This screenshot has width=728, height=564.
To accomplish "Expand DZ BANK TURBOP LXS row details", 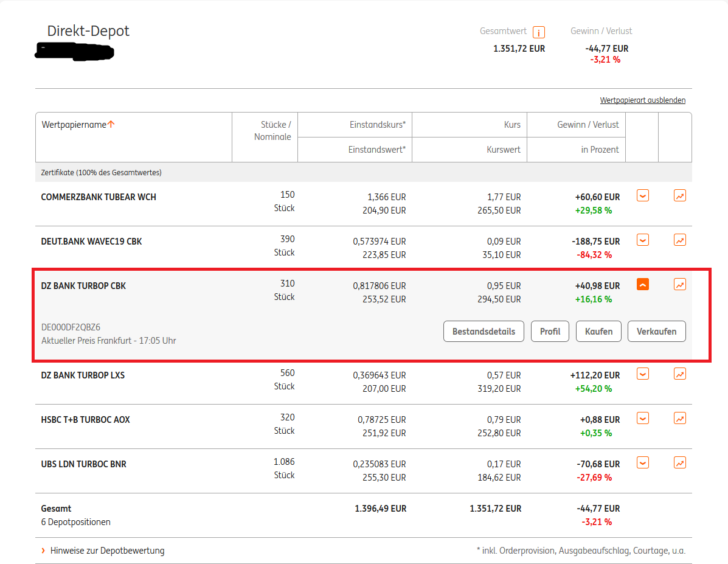I will click(643, 374).
